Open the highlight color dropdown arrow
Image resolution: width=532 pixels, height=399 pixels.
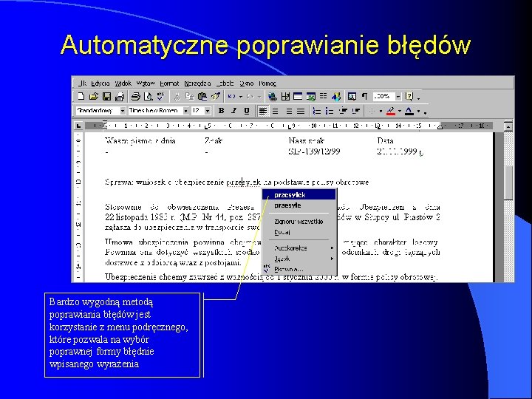pyautogui.click(x=399, y=111)
